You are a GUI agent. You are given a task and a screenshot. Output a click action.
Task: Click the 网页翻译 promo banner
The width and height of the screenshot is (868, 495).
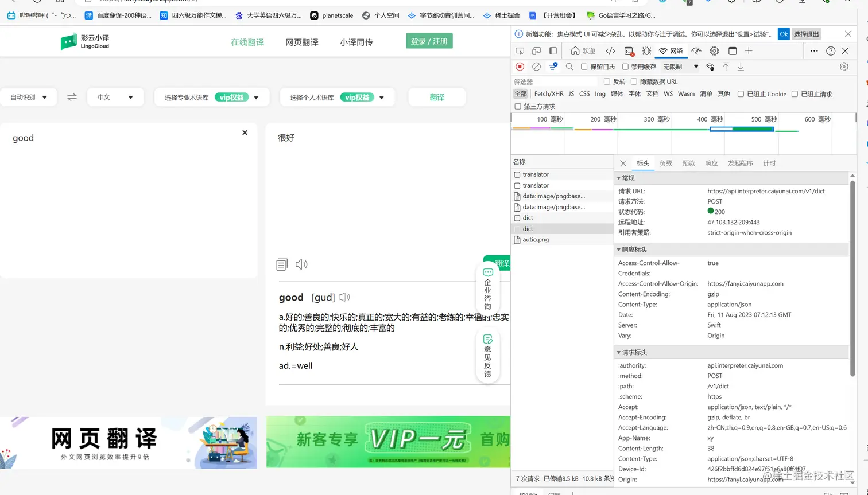click(x=129, y=442)
